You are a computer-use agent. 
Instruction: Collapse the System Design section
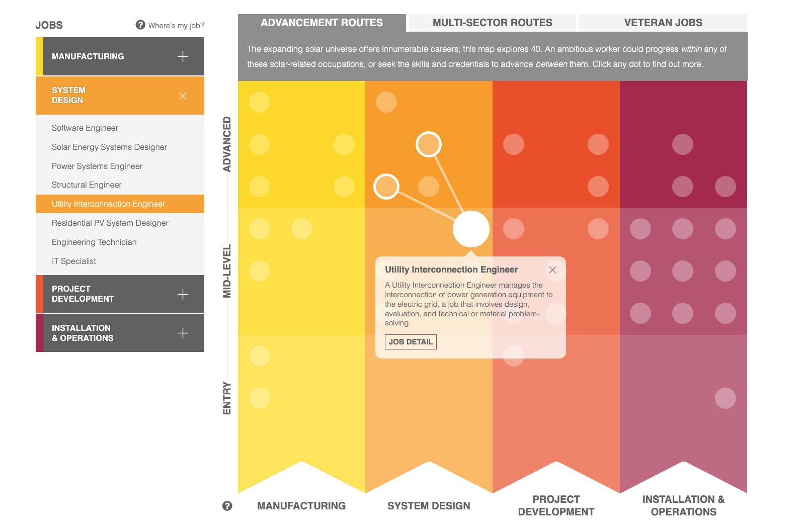click(183, 96)
